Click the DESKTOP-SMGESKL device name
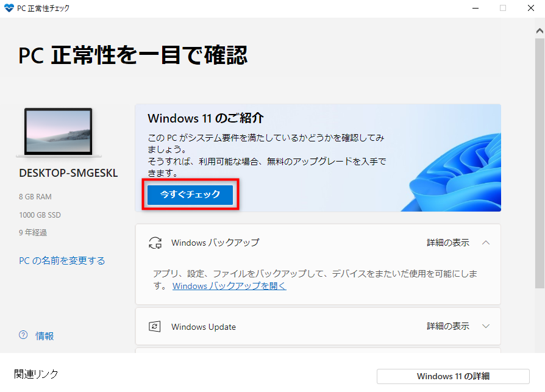The height and width of the screenshot is (392, 545). pyautogui.click(x=68, y=173)
